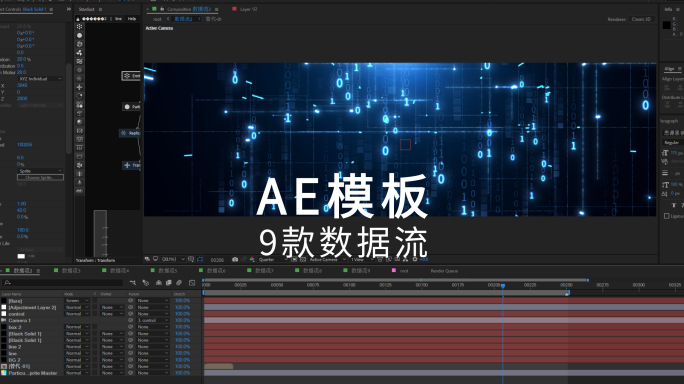
Task: Toggle preserve transparency for box 2 layer
Action: (95, 327)
